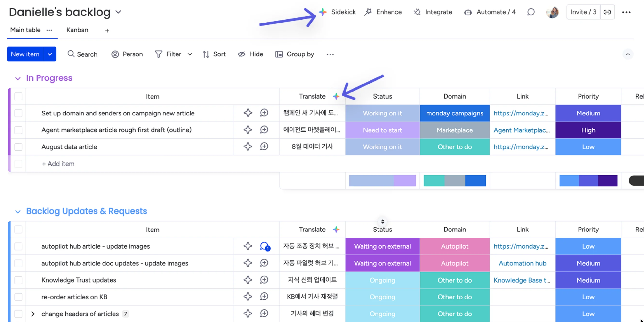This screenshot has width=644, height=322.
Task: Click the Sort arrows icon
Action: pos(206,54)
